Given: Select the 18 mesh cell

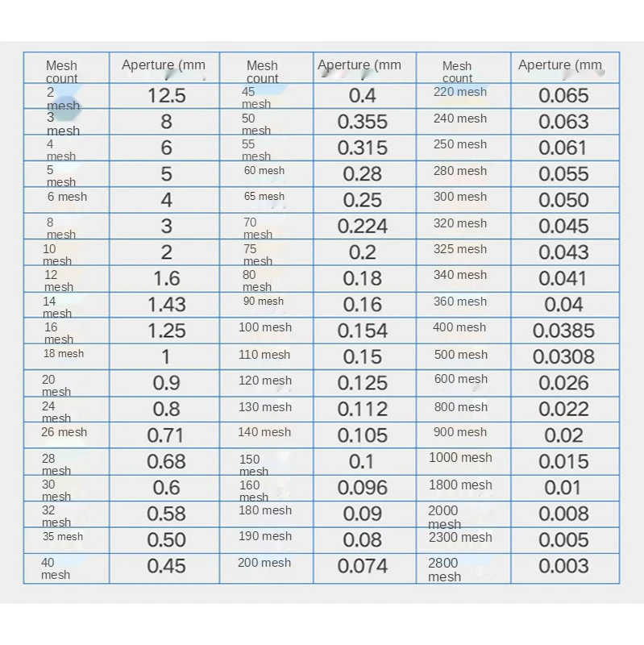Looking at the screenshot, I should (x=64, y=354).
